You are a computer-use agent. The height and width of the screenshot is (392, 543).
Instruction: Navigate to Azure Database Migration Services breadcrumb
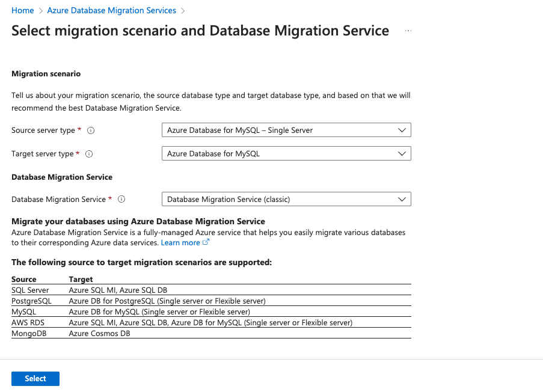tap(112, 10)
